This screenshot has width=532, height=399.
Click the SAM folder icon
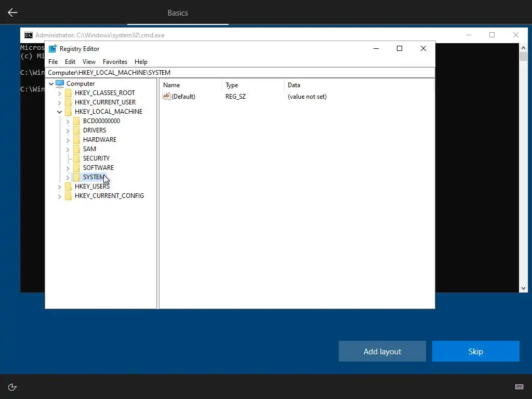coord(77,149)
